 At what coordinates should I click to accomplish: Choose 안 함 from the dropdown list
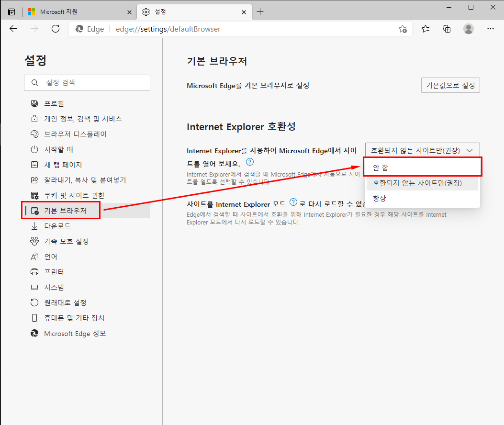pyautogui.click(x=422, y=168)
